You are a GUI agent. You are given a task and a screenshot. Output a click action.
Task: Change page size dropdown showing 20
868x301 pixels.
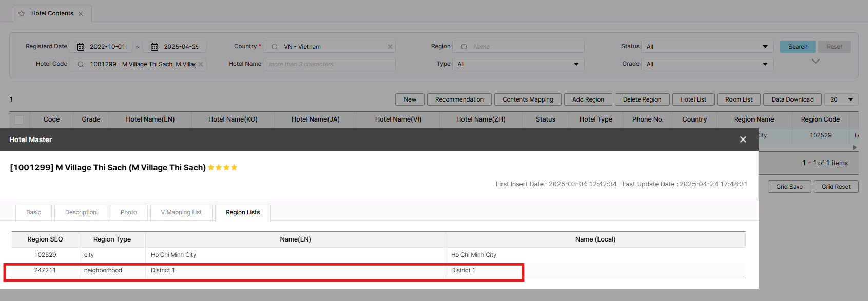point(841,99)
